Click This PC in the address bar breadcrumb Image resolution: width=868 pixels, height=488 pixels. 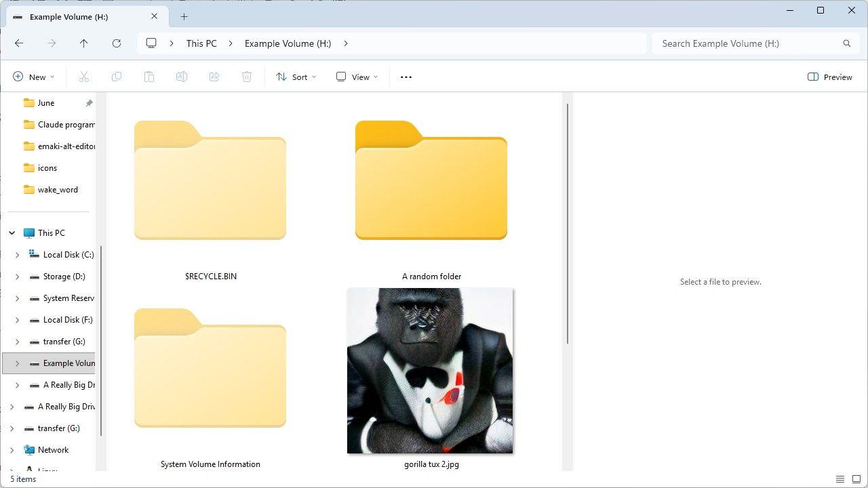(x=201, y=43)
